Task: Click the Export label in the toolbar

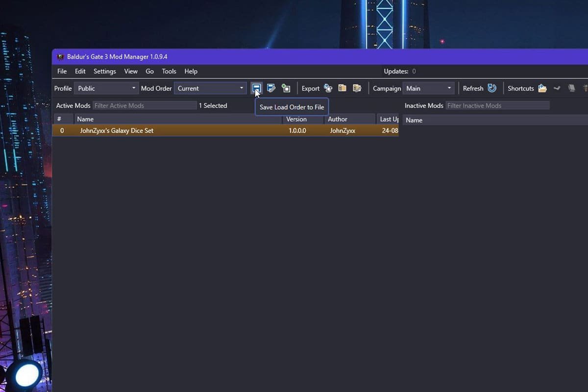Action: (x=311, y=88)
